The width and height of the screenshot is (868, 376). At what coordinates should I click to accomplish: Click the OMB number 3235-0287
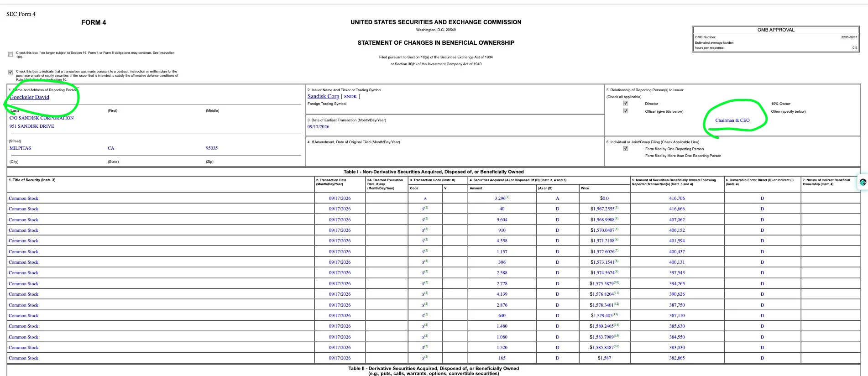coord(849,37)
